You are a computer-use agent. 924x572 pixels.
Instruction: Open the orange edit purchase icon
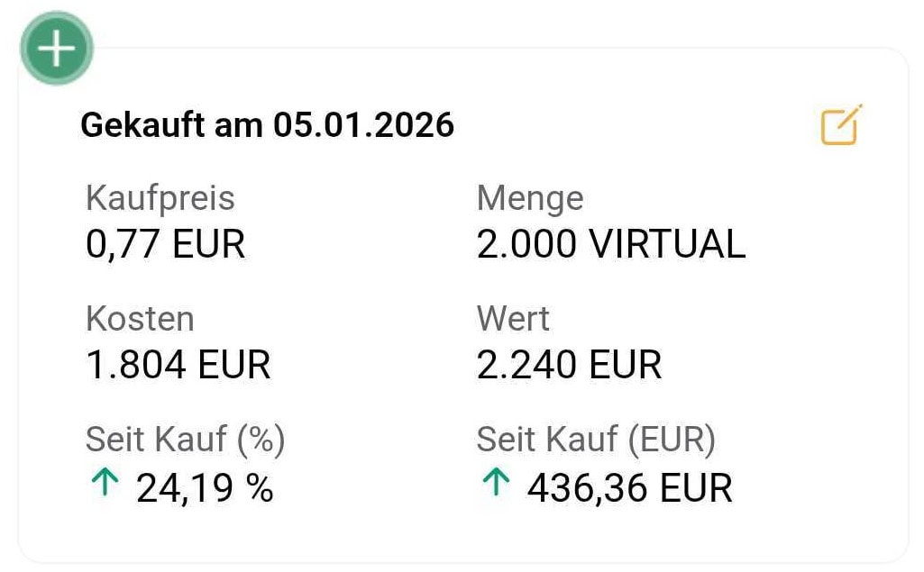pos(840,125)
